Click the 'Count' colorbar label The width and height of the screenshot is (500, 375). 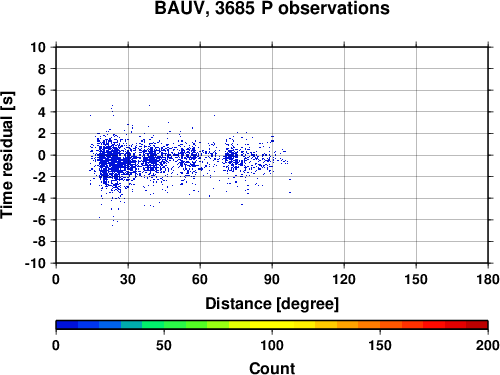tap(272, 368)
